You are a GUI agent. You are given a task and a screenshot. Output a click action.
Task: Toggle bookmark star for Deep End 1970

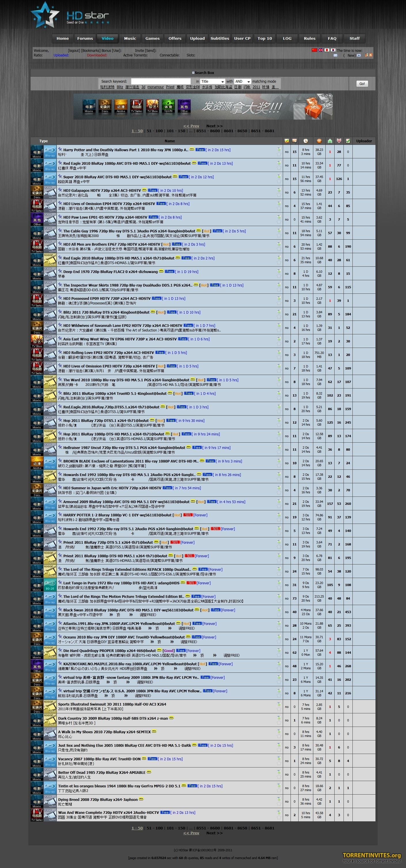[x=279, y=276]
